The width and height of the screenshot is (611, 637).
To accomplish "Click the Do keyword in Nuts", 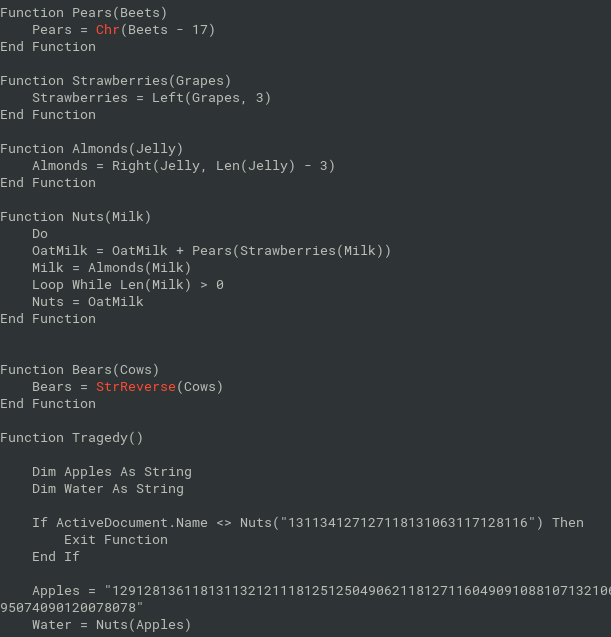I will (40, 234).
